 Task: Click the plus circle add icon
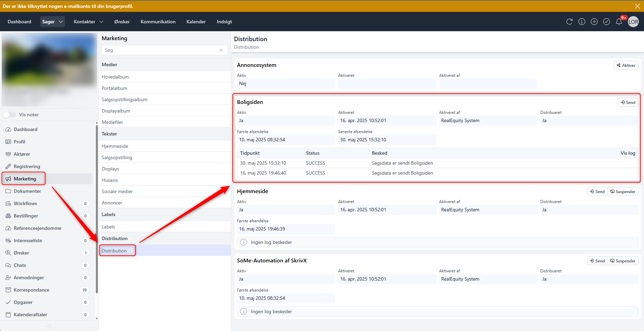click(594, 22)
